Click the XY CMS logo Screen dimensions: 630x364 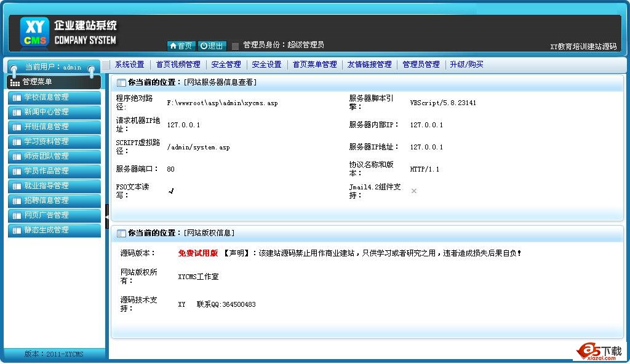point(34,32)
